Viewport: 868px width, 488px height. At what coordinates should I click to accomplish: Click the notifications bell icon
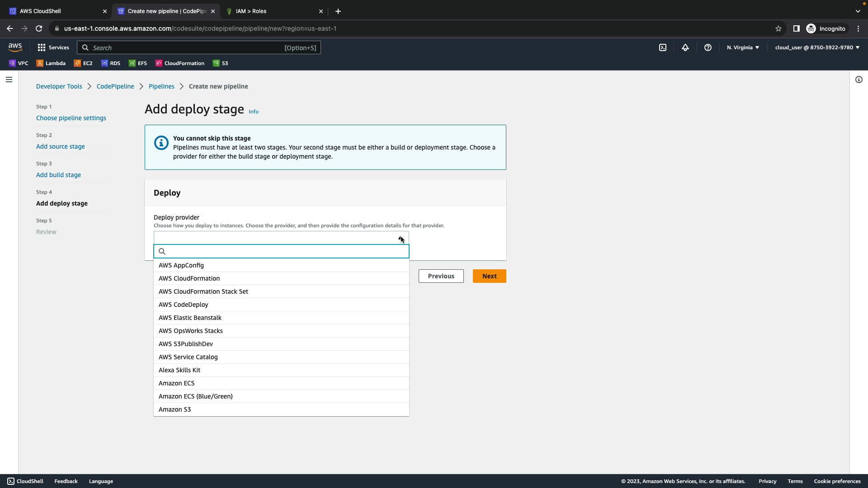coord(685,47)
